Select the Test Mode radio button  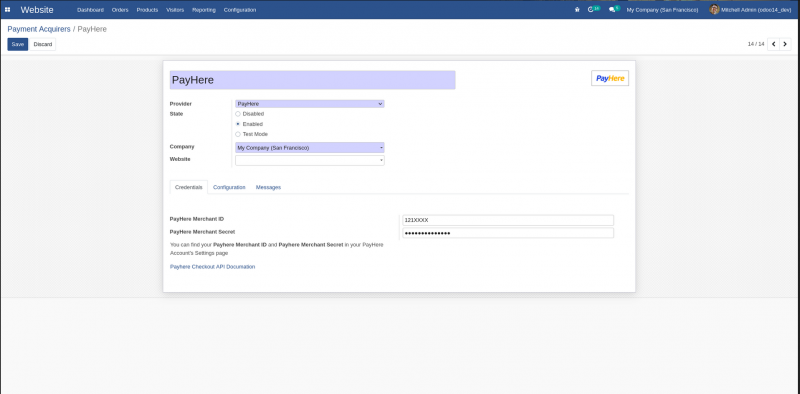click(238, 134)
